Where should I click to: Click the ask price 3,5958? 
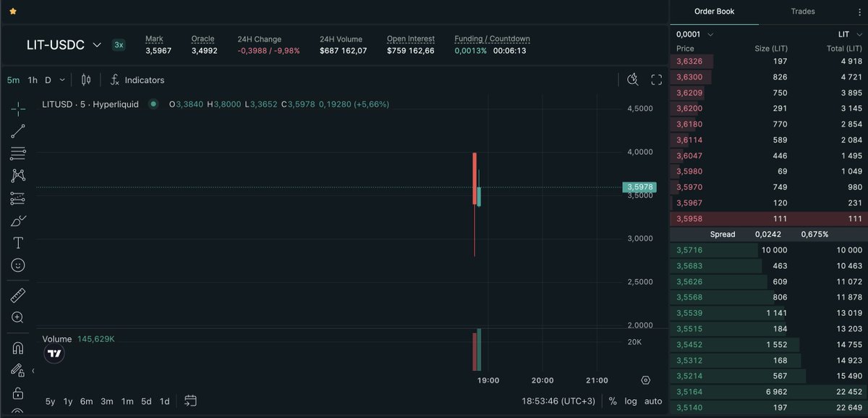point(689,218)
